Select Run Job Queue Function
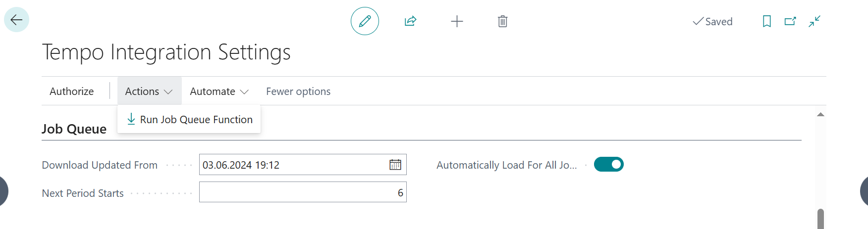The image size is (868, 229). click(190, 119)
